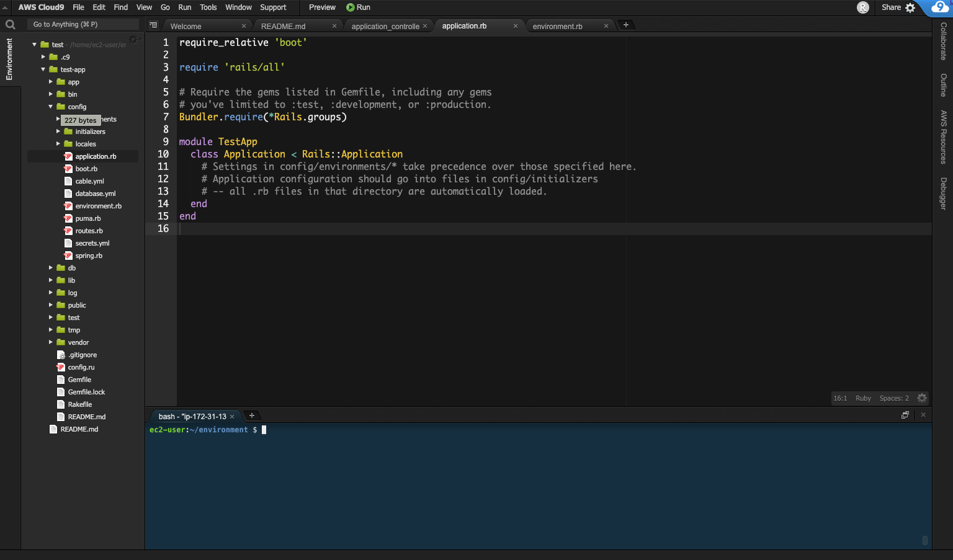Open preferences gear next to Share
This screenshot has width=953, height=560.
click(x=910, y=8)
